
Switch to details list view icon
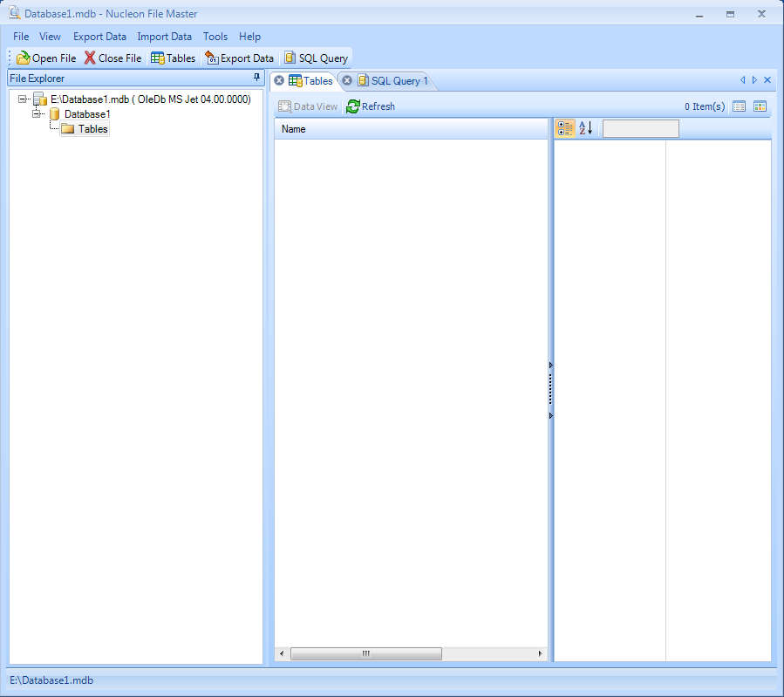click(x=739, y=106)
